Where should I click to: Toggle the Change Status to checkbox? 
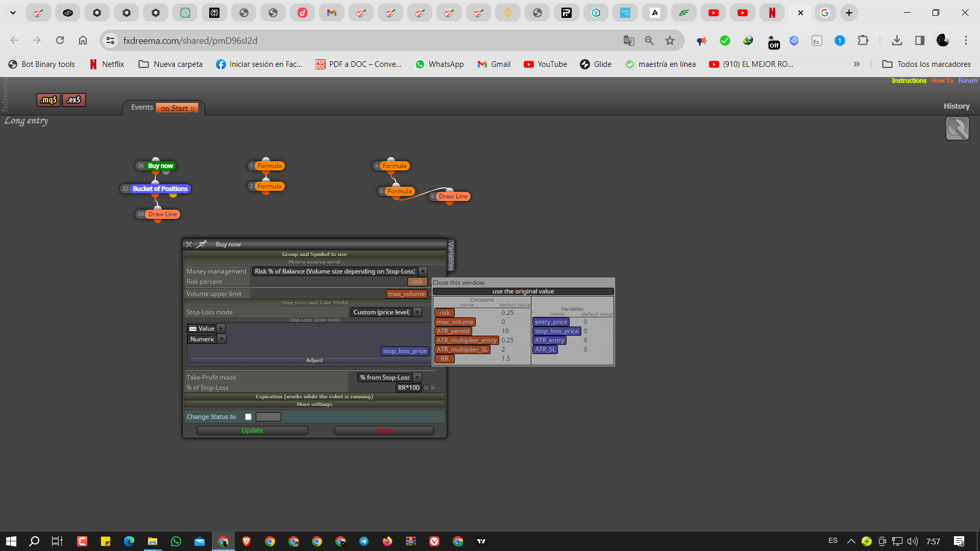click(x=248, y=417)
